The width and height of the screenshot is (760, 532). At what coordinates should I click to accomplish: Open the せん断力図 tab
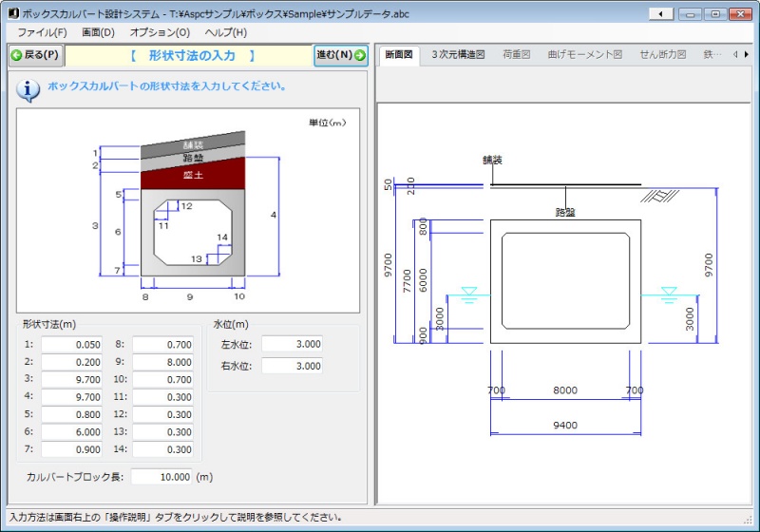tap(662, 55)
